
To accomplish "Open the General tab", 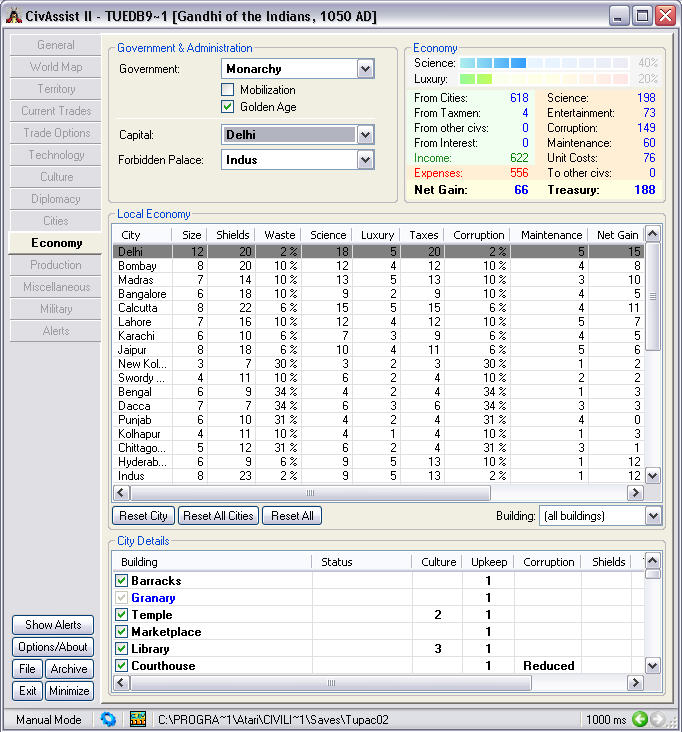I will 56,45.
